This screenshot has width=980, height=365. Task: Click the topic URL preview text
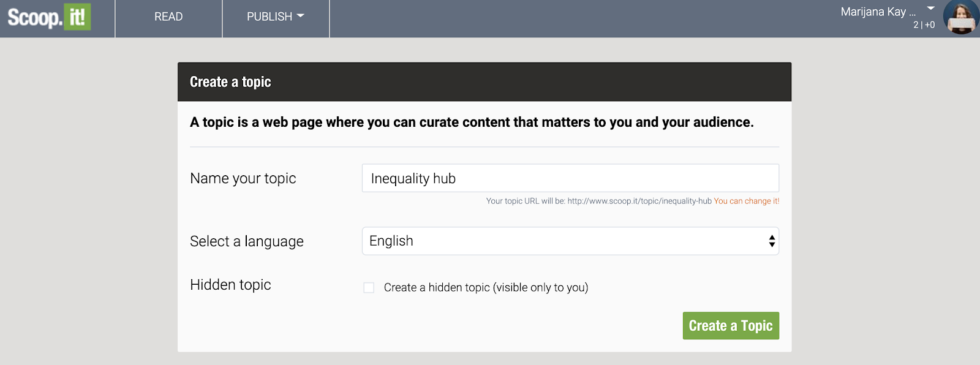[599, 201]
